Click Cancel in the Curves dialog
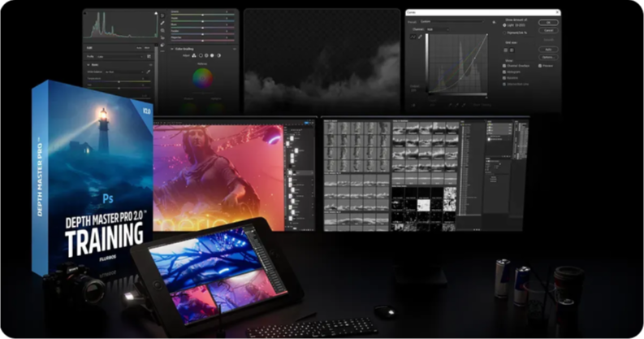The width and height of the screenshot is (644, 339). [x=548, y=30]
